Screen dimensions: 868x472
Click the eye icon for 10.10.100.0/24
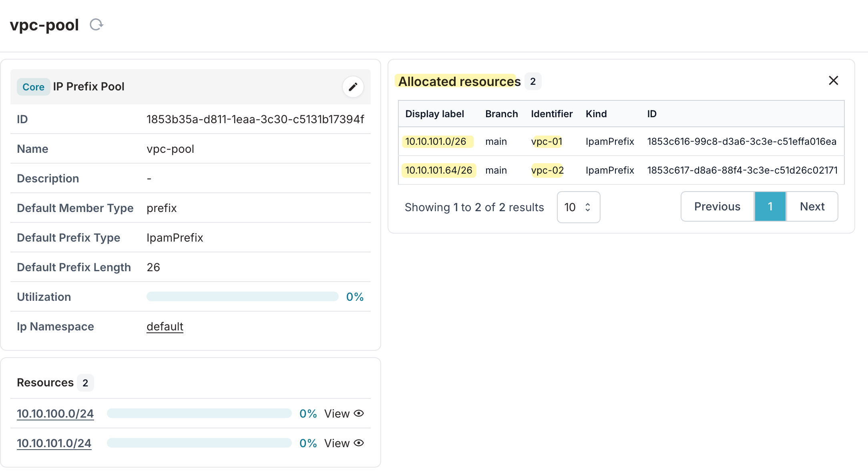[x=359, y=413]
